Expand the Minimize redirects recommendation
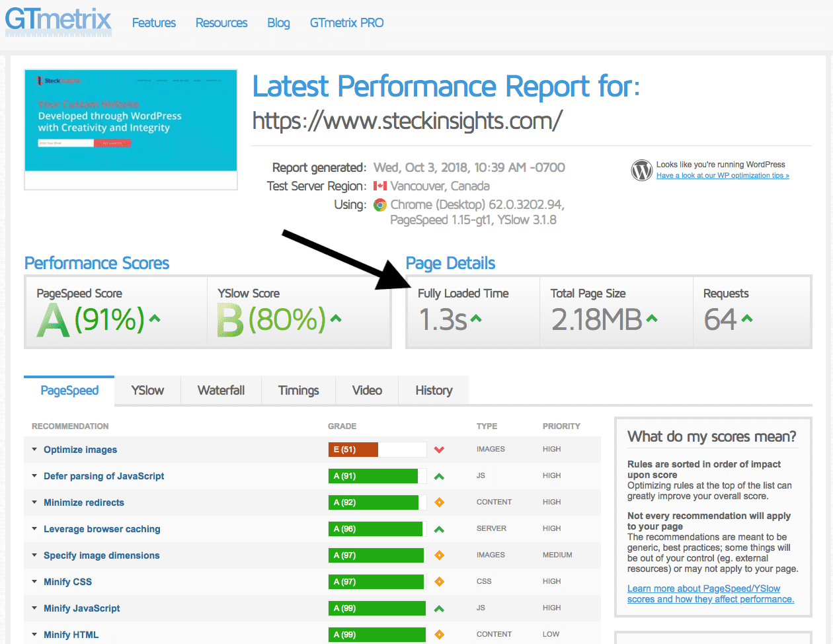 (x=34, y=503)
